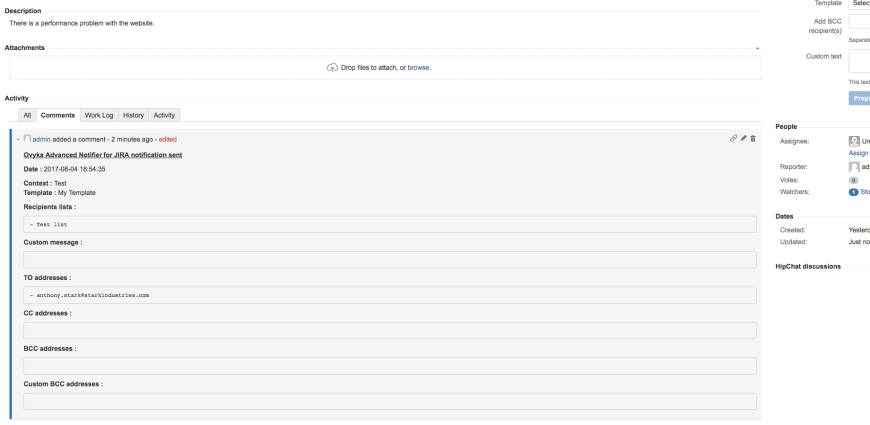Select the Activity tab
Image resolution: width=870 pixels, height=425 pixels.
(x=165, y=115)
